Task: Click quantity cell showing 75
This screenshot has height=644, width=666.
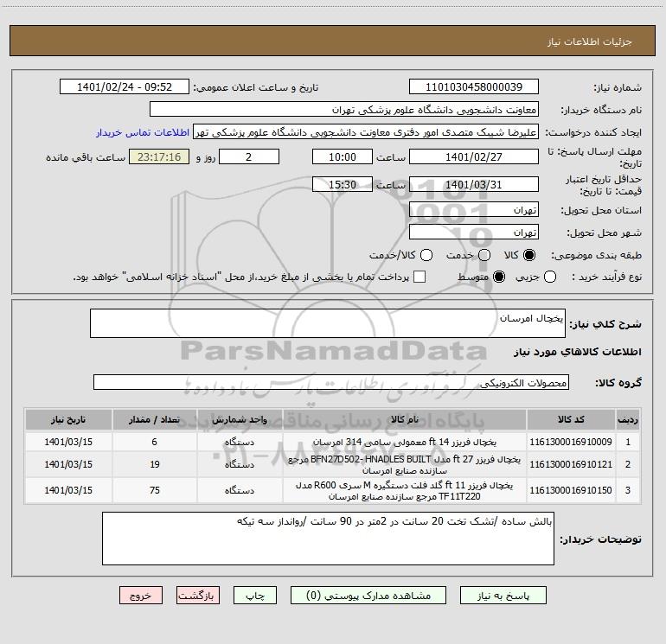Action: [154, 490]
